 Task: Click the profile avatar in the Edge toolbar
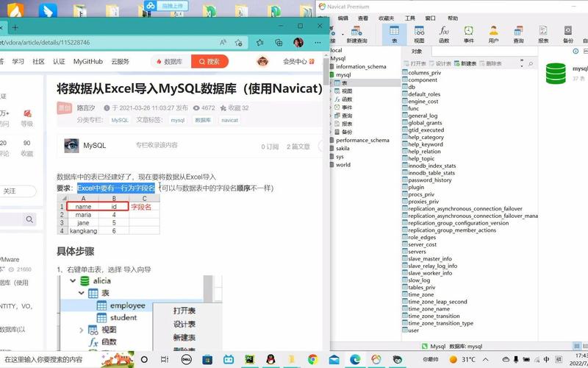click(298, 43)
